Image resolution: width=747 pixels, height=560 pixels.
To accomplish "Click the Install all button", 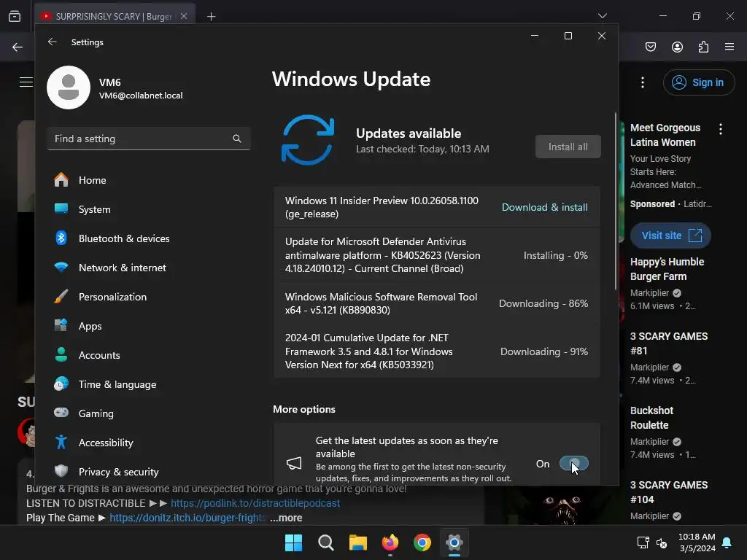I will 568,147.
